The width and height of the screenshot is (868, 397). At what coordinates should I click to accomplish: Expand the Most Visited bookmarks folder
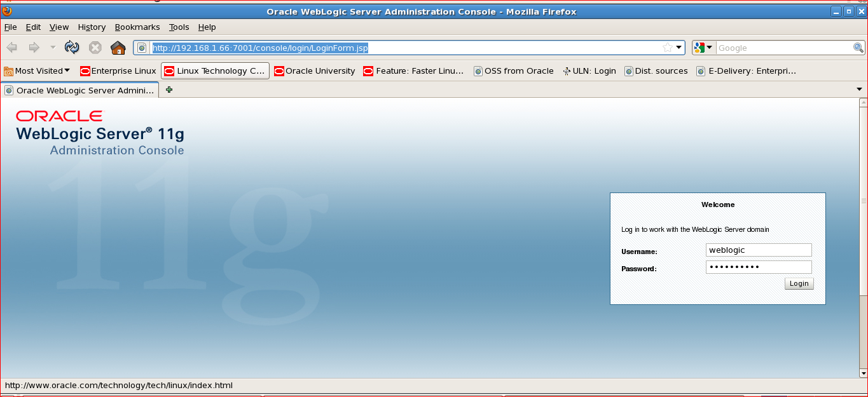click(37, 71)
